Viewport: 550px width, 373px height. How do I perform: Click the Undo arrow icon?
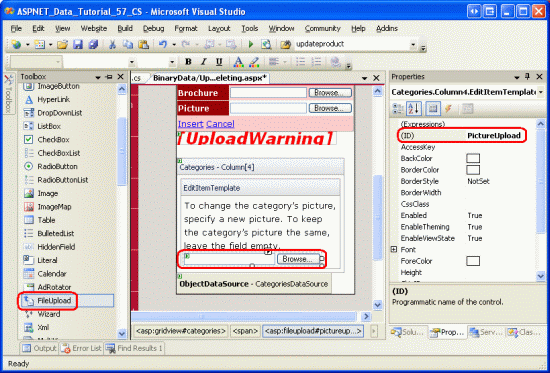(x=163, y=44)
